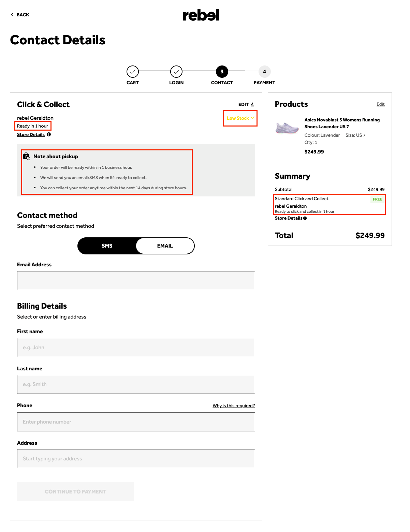Screen dimensions: 410x532
Task: Click the info icon beside Store Details
Action: [x=48, y=134]
